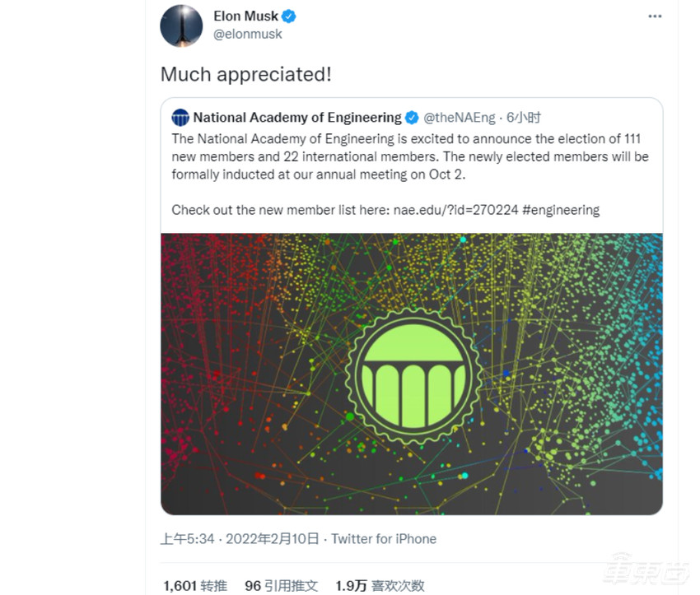Image resolution: width=700 pixels, height=595 pixels.
Task: Click the @theNAEng handle
Action: (x=460, y=118)
